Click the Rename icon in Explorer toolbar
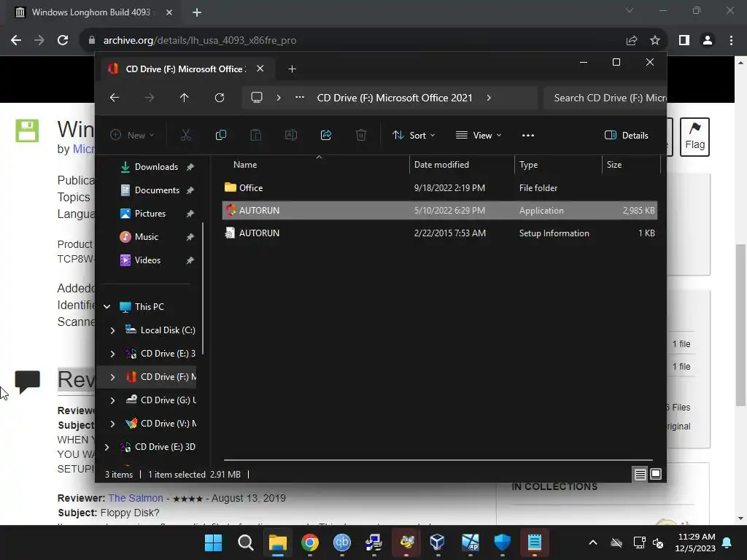The height and width of the screenshot is (560, 747). click(290, 135)
